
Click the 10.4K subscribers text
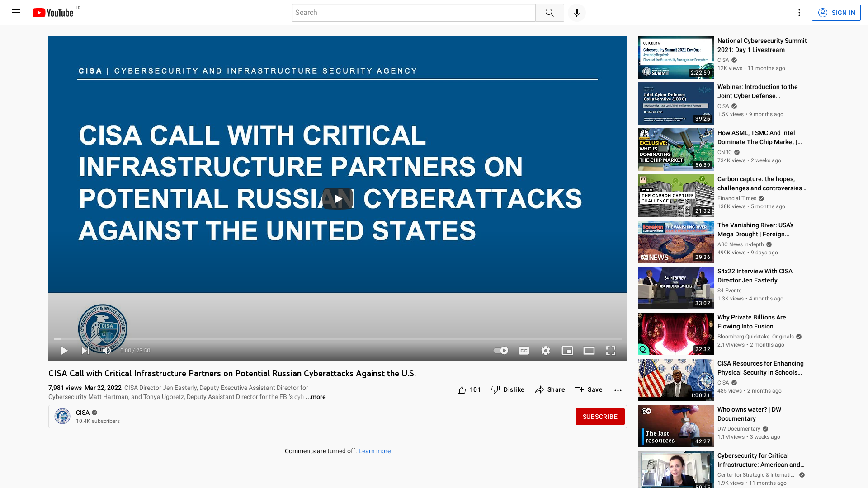click(98, 421)
